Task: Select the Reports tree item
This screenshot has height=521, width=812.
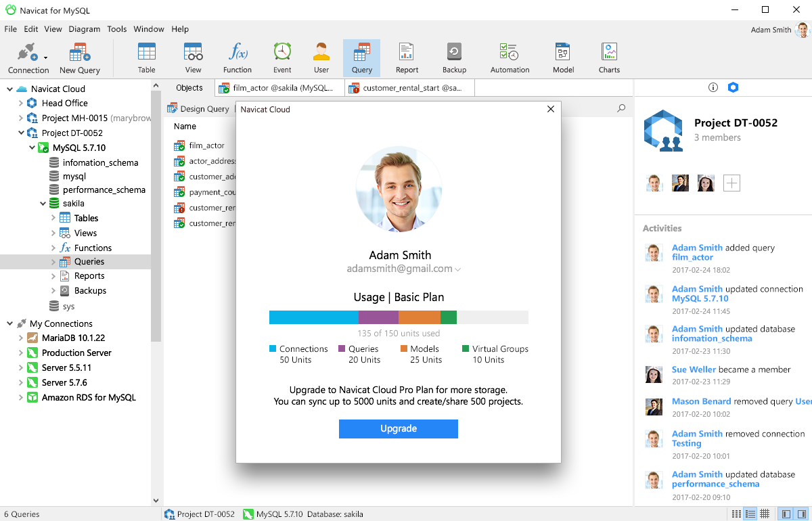Action: (89, 276)
